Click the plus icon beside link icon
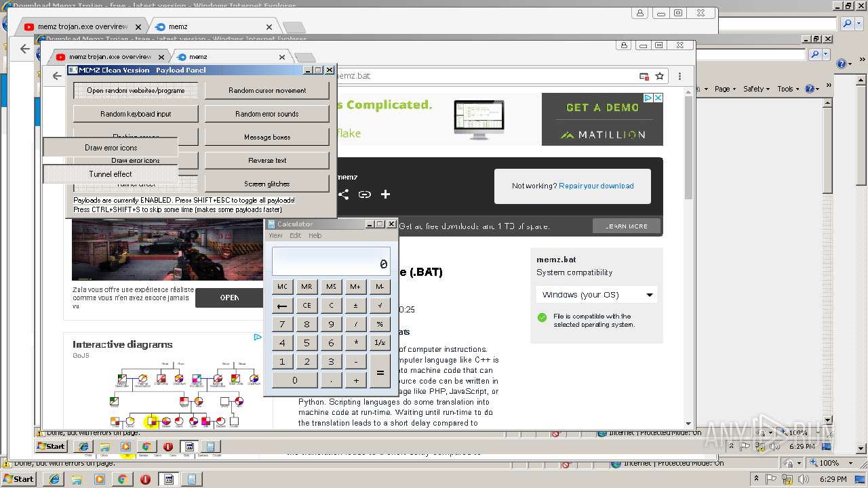The height and width of the screenshot is (488, 868). point(385,195)
